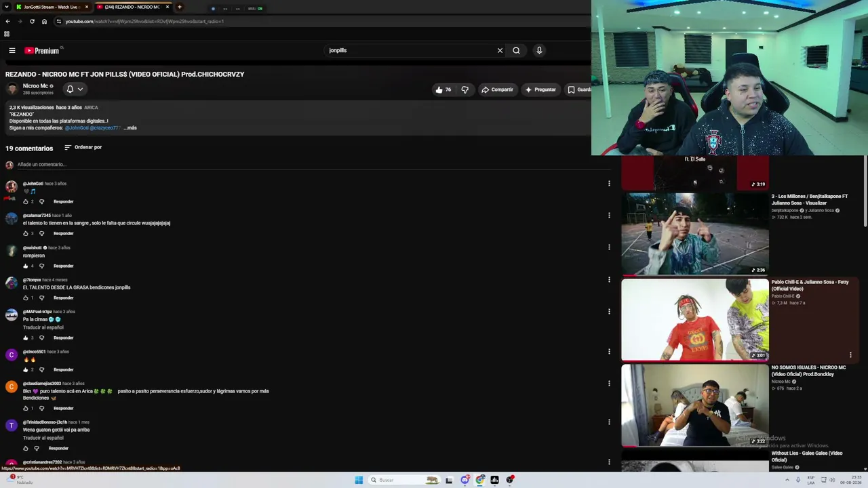Click the 'Añade un comentario' field

pos(42,165)
